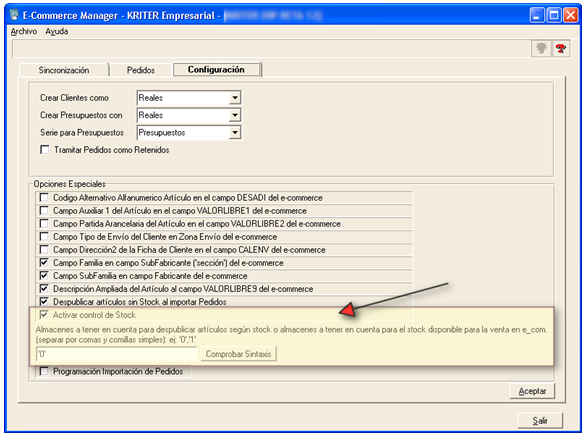Screen dimensions: 583x435
Task: Click the light bulb toolbar icon
Action: [x=541, y=48]
